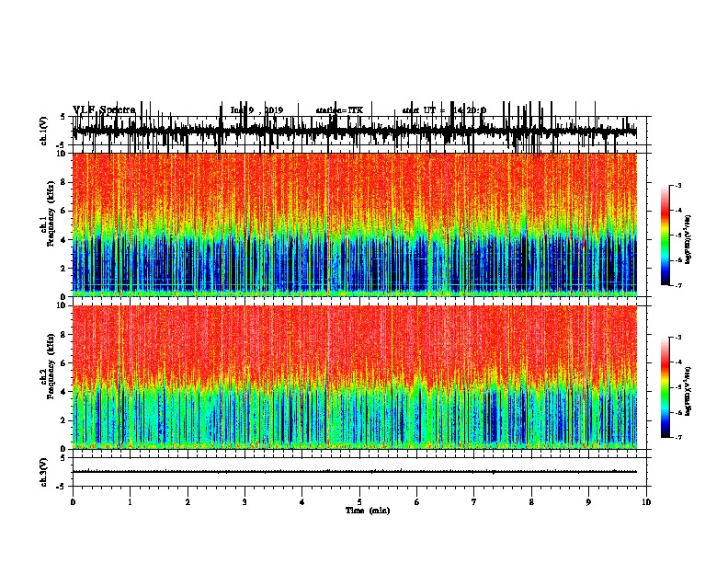Click the date label ending in 2019
Image resolution: width=728 pixels, height=563 pixels.
(x=256, y=110)
